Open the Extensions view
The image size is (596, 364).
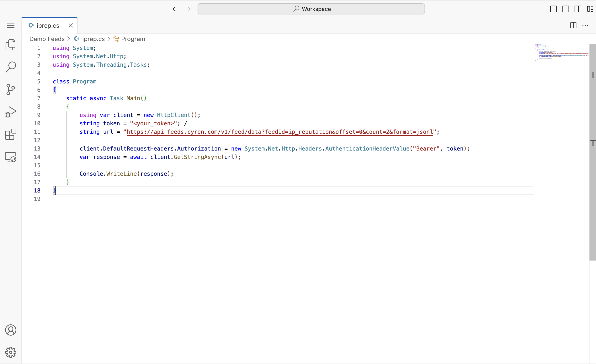click(11, 134)
